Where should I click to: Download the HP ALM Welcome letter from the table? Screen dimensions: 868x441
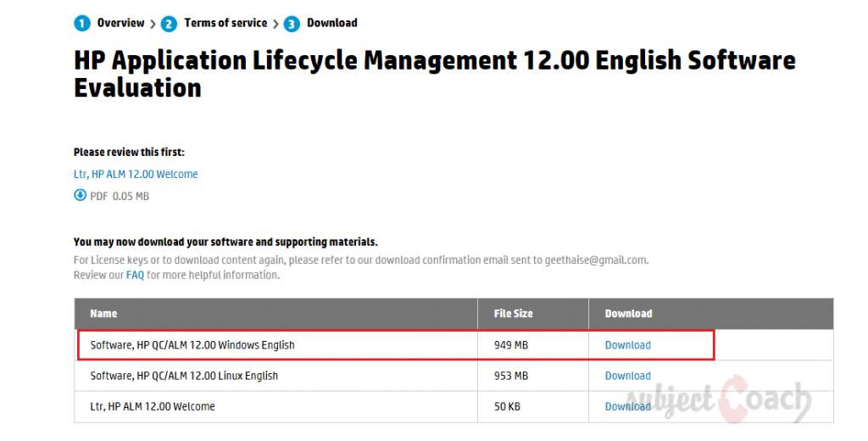point(627,406)
